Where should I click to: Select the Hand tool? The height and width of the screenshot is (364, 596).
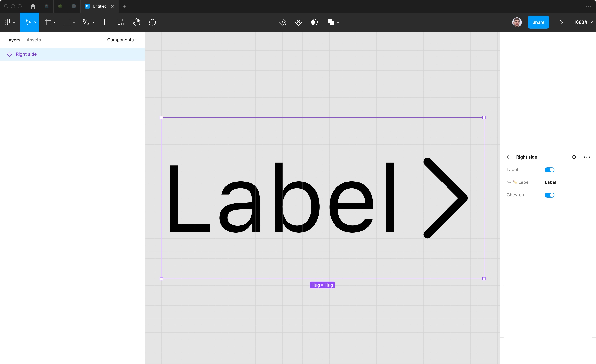coord(136,22)
